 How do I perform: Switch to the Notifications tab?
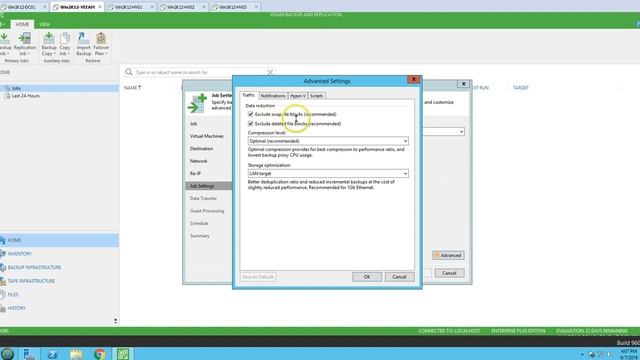[x=273, y=96]
